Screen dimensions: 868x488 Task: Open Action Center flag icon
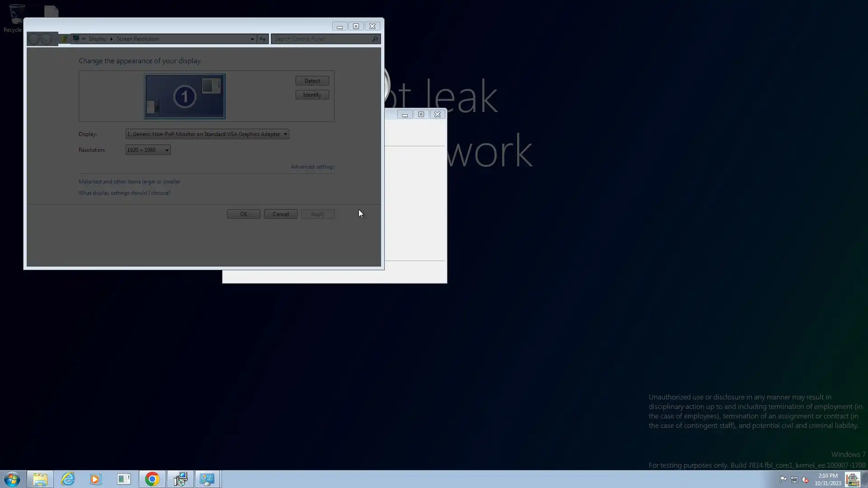(783, 479)
